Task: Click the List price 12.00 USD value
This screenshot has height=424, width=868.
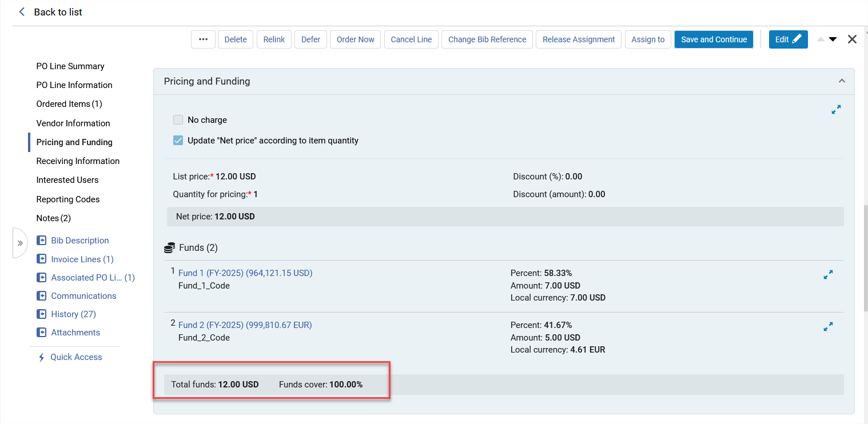Action: click(x=236, y=177)
